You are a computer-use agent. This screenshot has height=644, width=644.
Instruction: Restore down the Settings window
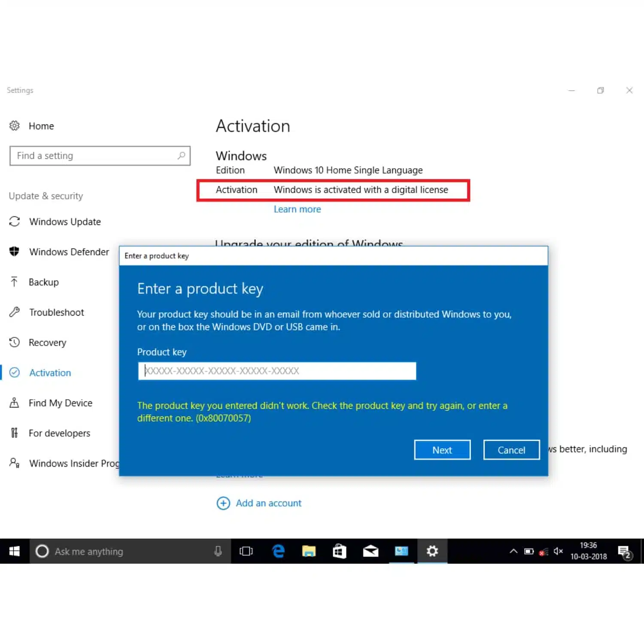pos(601,90)
